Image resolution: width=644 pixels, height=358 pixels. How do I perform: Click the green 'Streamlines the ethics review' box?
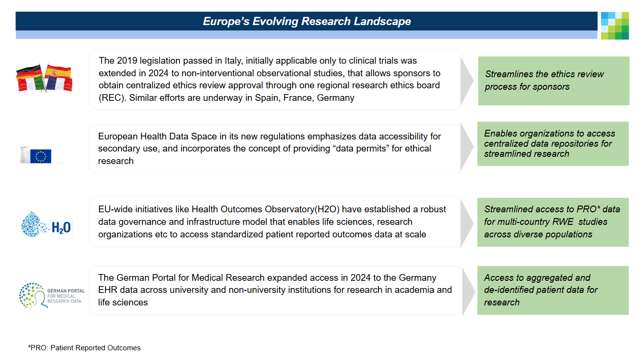click(553, 81)
